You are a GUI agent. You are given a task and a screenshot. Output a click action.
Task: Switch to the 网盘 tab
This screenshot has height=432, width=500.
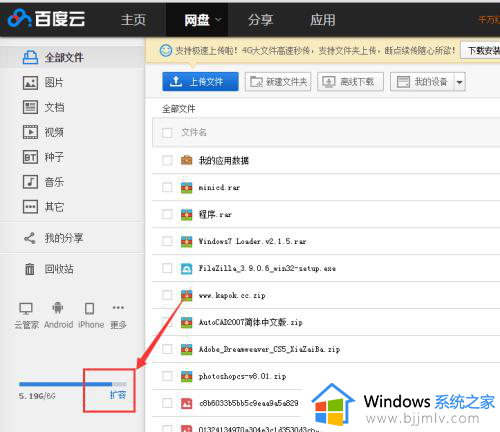[197, 20]
